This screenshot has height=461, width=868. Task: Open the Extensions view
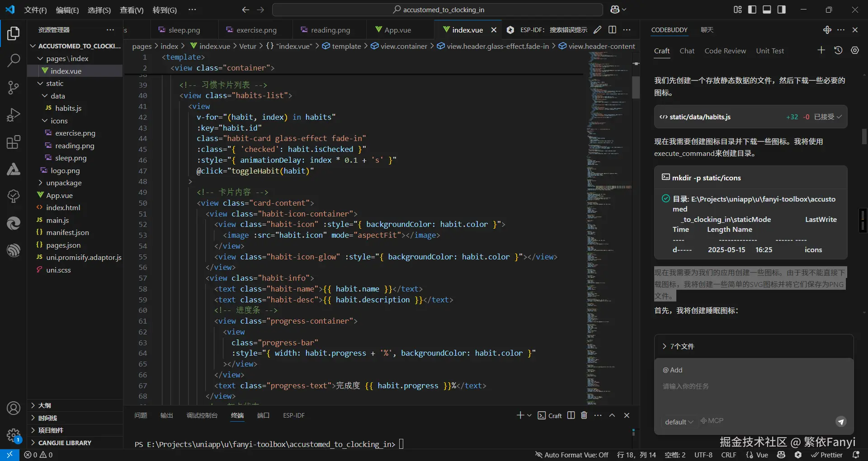point(14,142)
